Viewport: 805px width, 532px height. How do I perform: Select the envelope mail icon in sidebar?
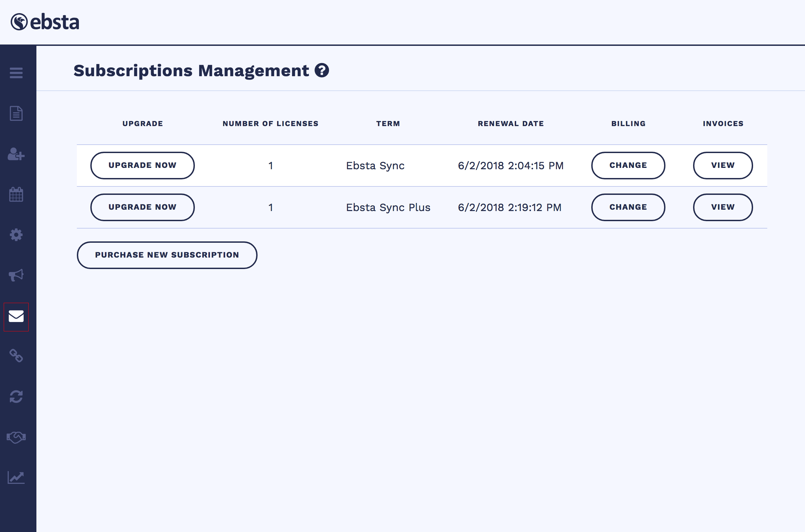(x=16, y=316)
